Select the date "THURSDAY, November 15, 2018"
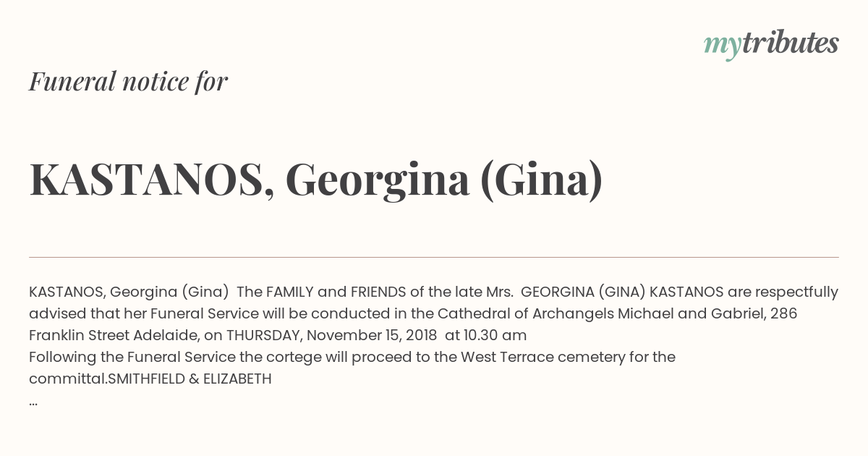 [x=331, y=335]
